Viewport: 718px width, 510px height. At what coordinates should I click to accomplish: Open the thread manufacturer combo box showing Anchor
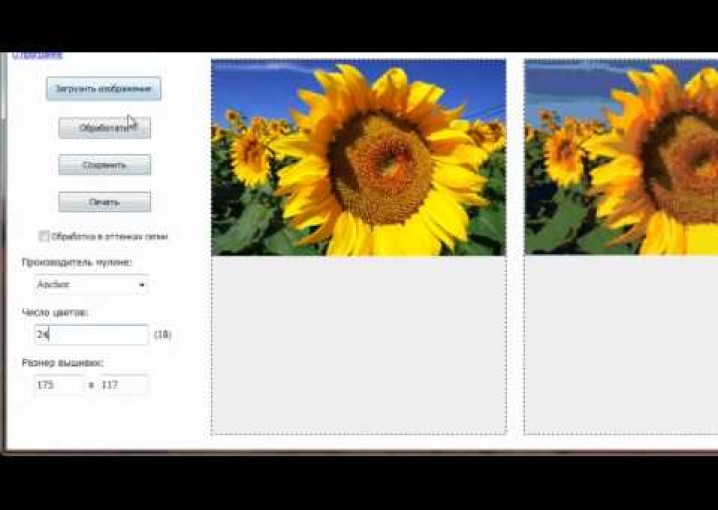pos(90,285)
